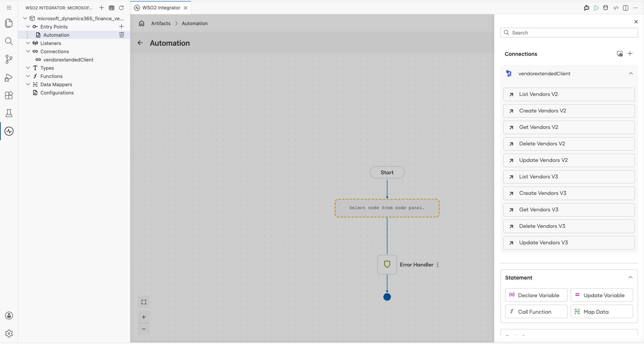Click Artifacts in the breadcrumb

tap(161, 23)
